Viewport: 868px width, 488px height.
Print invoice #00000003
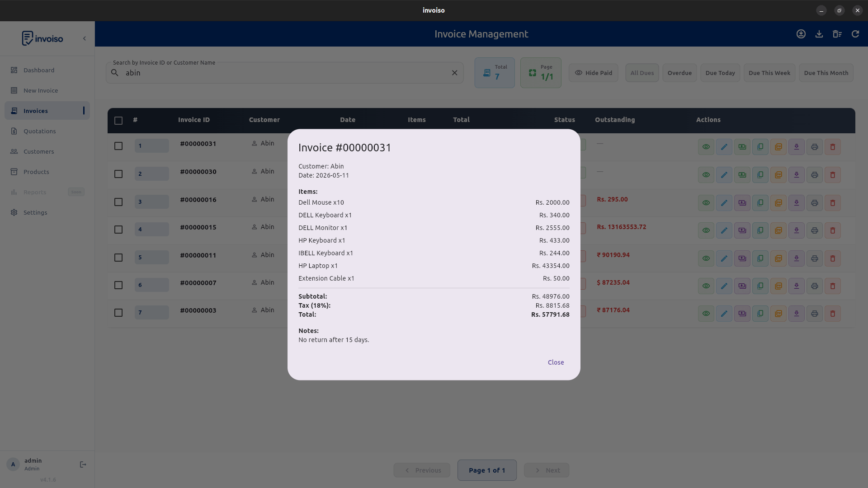tap(815, 314)
